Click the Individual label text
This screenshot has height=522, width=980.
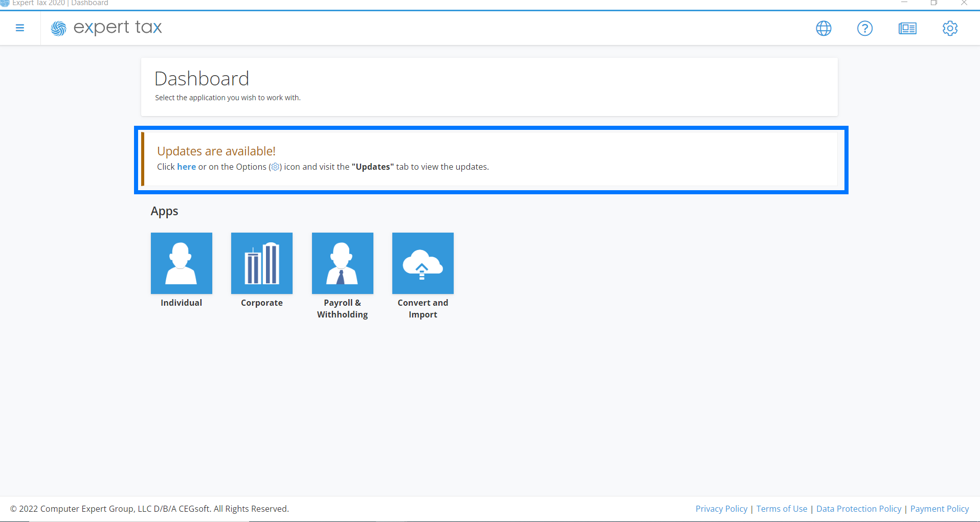[182, 303]
